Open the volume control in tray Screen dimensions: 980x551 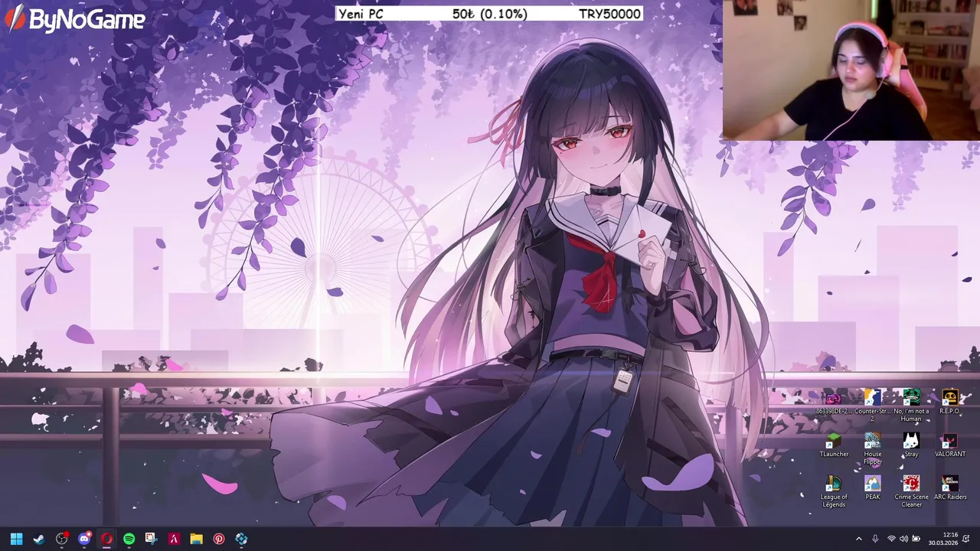(903, 539)
